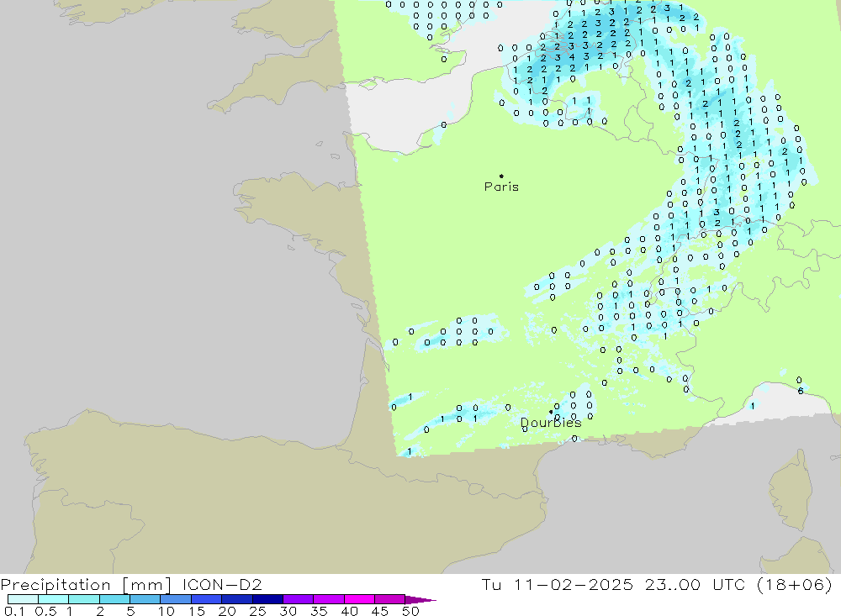
Task: Click the 45–50 mm legend color swatch
Action: pos(390,599)
